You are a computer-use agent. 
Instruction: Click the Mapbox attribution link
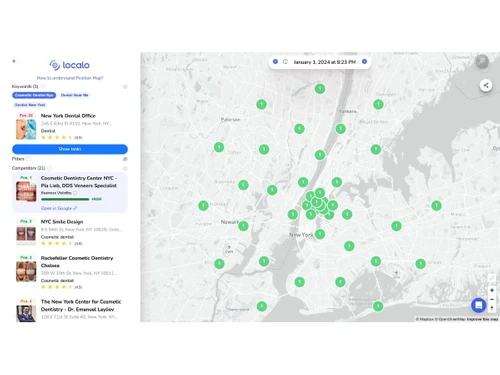(x=425, y=319)
